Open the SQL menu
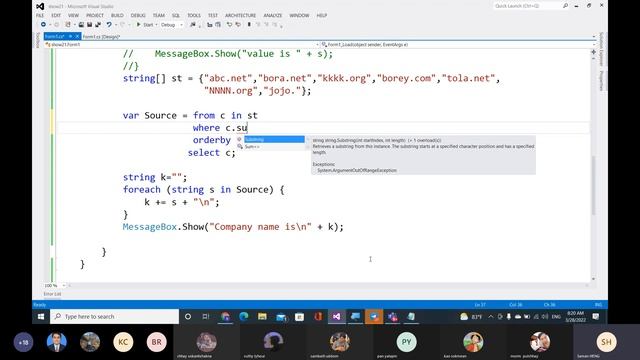 [x=176, y=16]
